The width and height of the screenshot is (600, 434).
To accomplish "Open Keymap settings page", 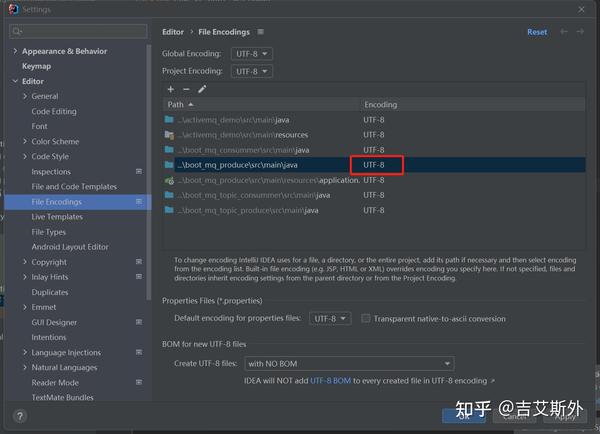I will [x=36, y=66].
